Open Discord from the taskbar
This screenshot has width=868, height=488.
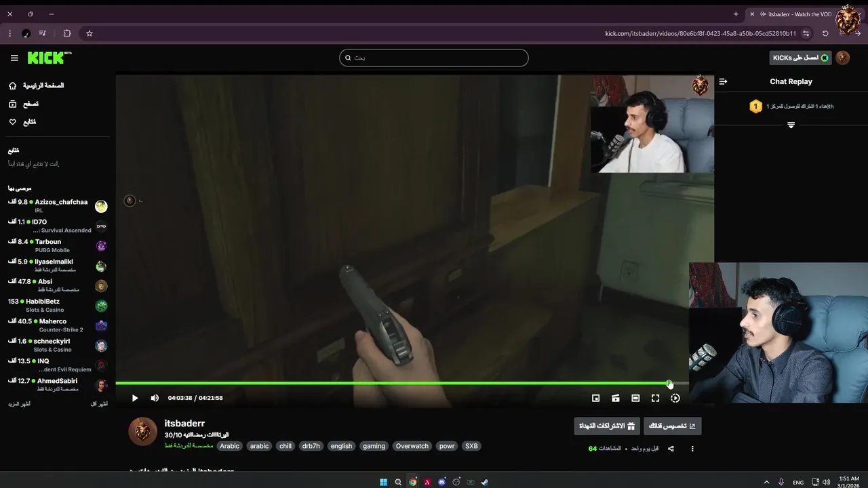441,482
